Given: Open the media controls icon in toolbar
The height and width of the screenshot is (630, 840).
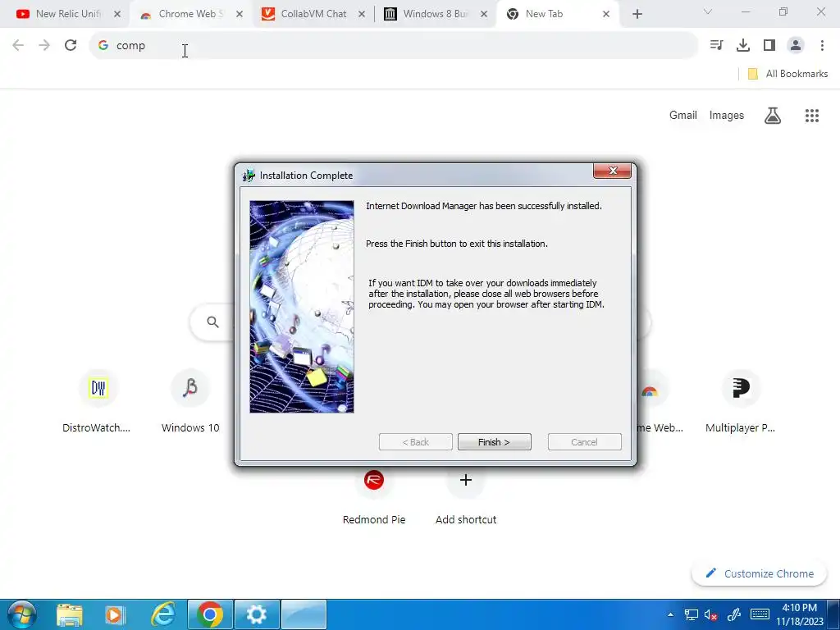Looking at the screenshot, I should 716,46.
